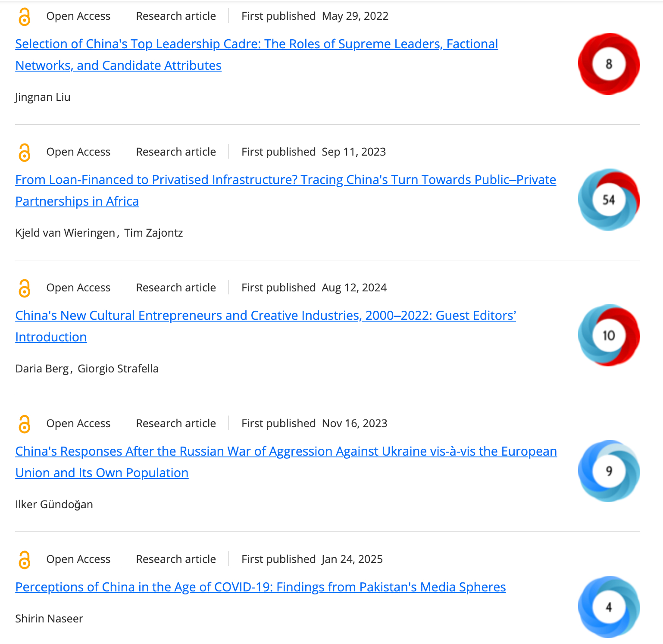The height and width of the screenshot is (644, 663).
Task: Click Open Access icon for Aug 12, 2024 article
Action: click(x=25, y=288)
